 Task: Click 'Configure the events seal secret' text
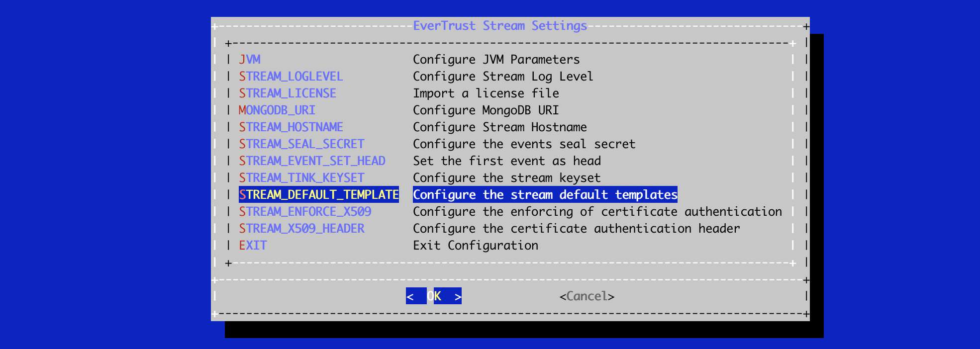pyautogui.click(x=524, y=144)
